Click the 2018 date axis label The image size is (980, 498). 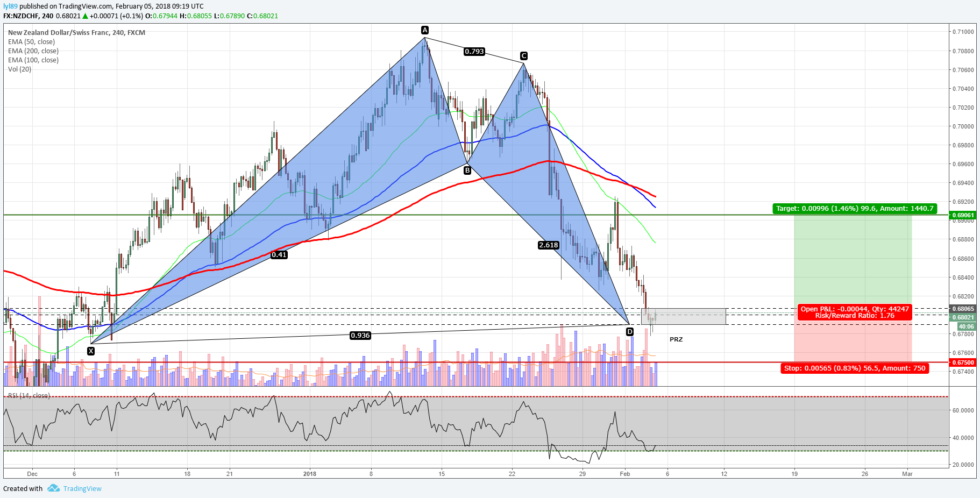310,474
